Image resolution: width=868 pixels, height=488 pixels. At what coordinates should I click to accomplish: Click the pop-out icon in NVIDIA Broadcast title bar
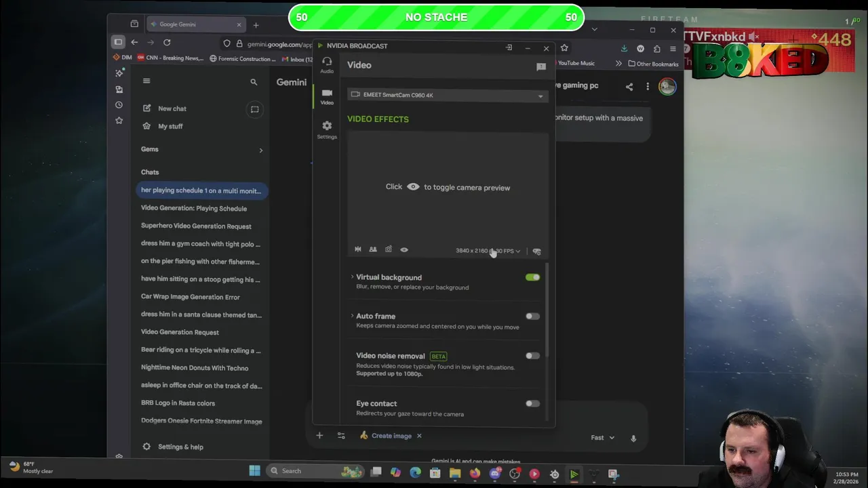(x=509, y=47)
